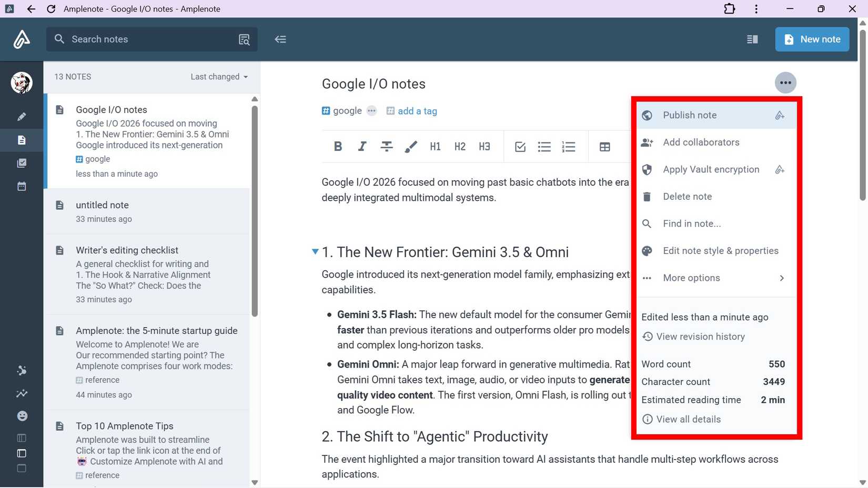Image resolution: width=868 pixels, height=488 pixels.
Task: Switch to Notes mode document icon
Action: click(x=22, y=140)
